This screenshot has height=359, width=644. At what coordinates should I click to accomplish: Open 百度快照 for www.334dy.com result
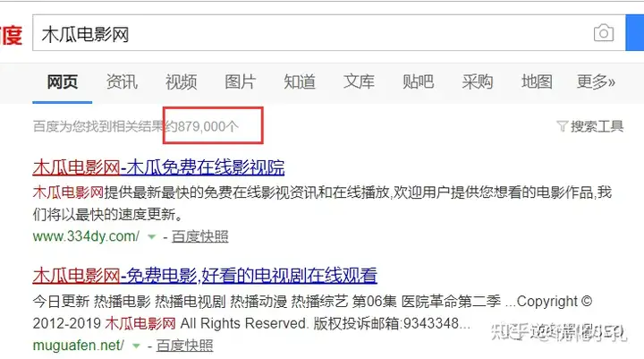click(x=200, y=236)
